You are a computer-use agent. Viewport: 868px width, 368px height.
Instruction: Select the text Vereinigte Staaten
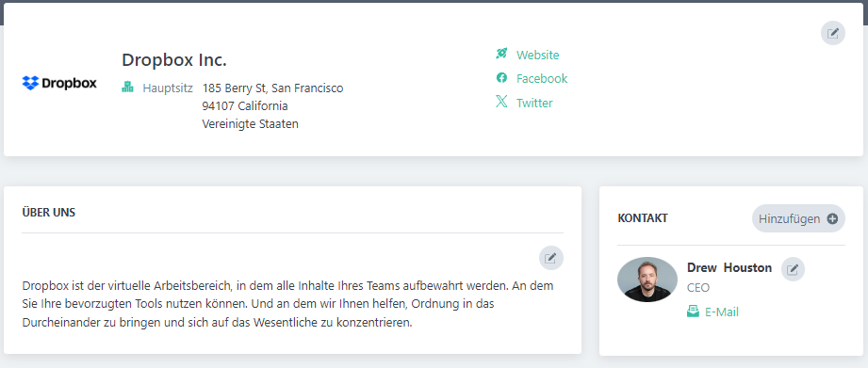250,124
